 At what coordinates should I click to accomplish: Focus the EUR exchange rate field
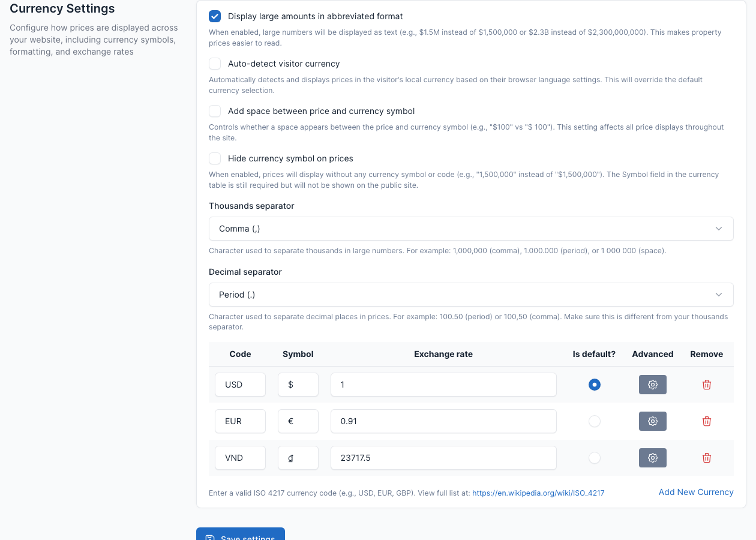(x=443, y=421)
